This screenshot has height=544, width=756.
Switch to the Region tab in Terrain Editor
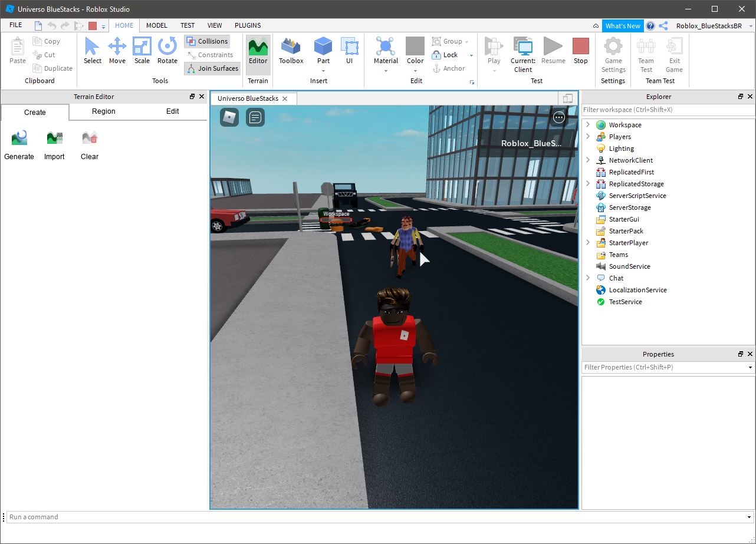[x=104, y=111]
